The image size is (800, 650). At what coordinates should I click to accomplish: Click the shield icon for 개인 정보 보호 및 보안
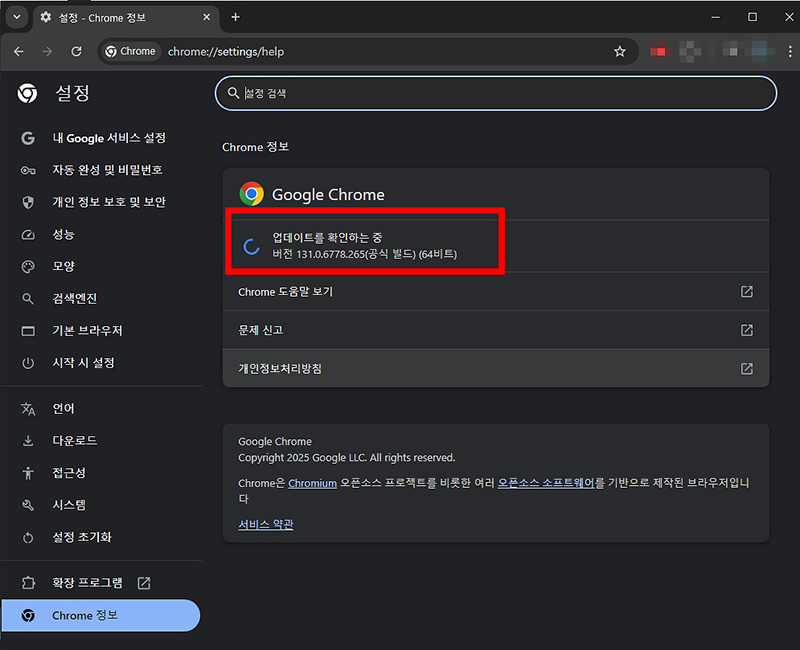(26, 202)
